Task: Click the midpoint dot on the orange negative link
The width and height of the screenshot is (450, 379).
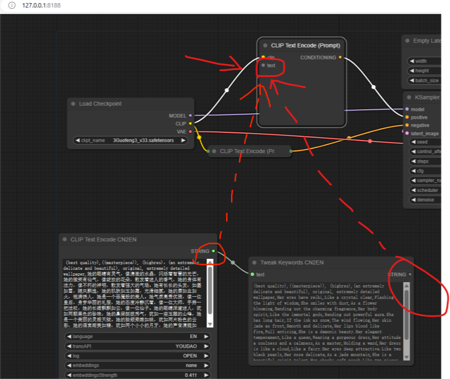Action: tap(349, 137)
